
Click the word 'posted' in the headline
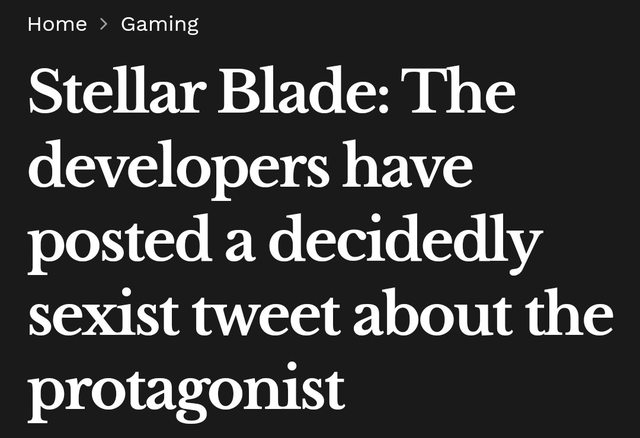pyautogui.click(x=120, y=244)
